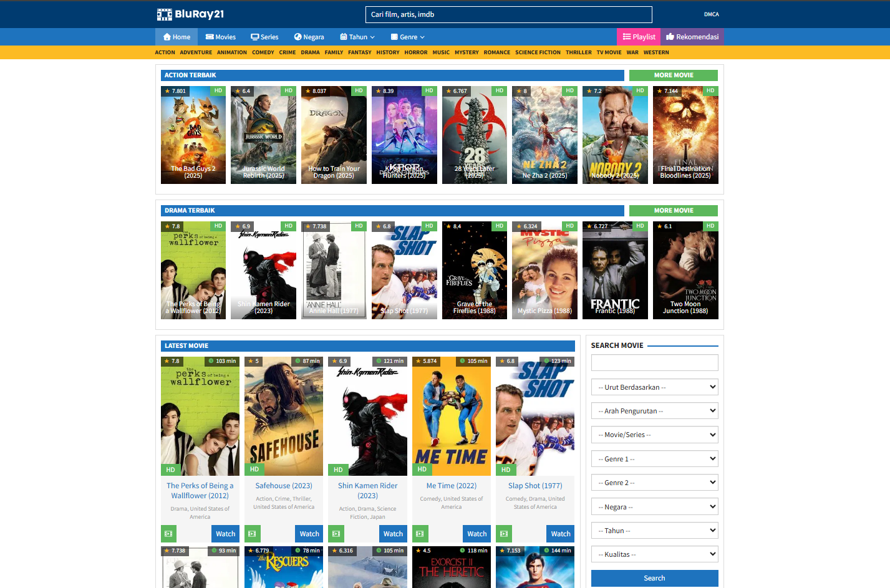The width and height of the screenshot is (890, 588).
Task: Click the BluRay21 logo icon
Action: [165, 14]
